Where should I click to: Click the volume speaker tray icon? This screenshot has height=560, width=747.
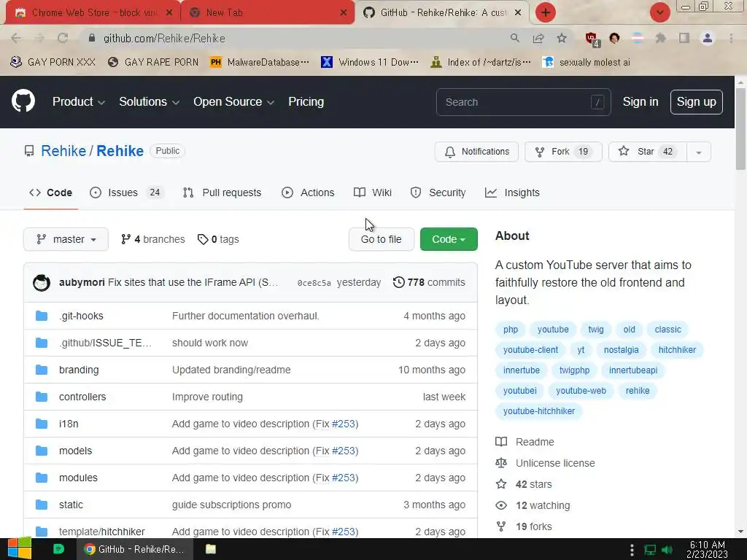(x=667, y=550)
